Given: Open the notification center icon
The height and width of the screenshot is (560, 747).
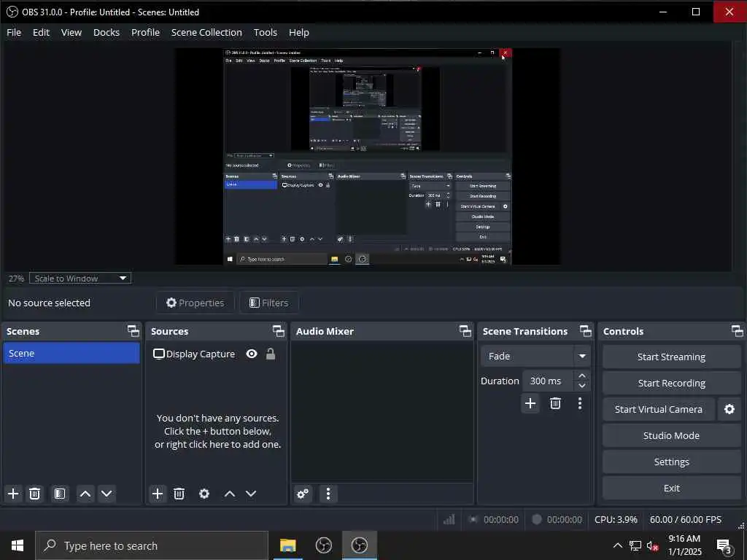Looking at the screenshot, I should (724, 545).
